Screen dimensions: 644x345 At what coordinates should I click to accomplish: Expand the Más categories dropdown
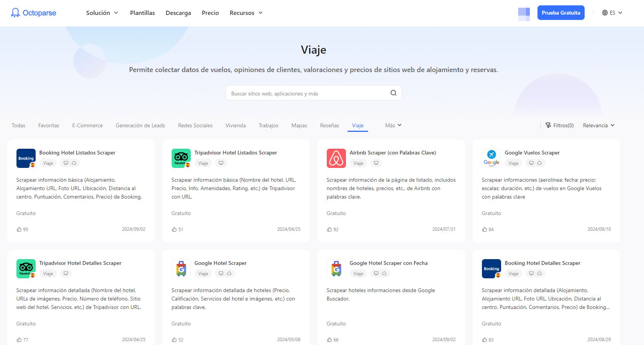393,125
